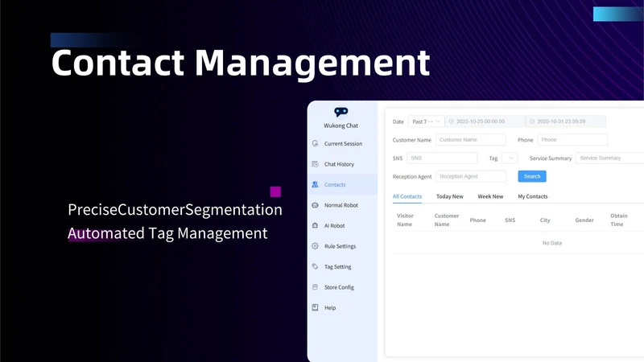Switch to Week New tab
The height and width of the screenshot is (362, 644).
(x=490, y=196)
